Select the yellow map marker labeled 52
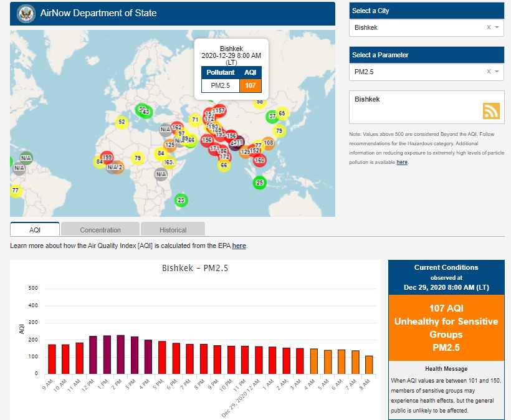 click(122, 122)
